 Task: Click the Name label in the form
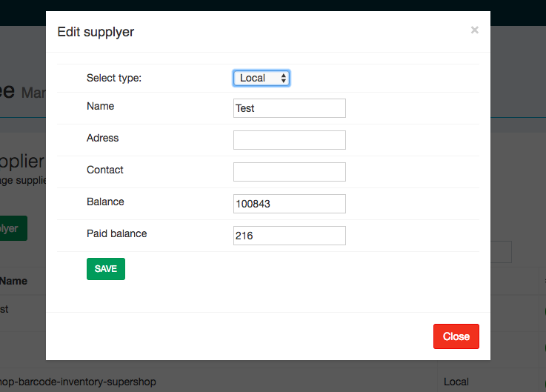100,106
